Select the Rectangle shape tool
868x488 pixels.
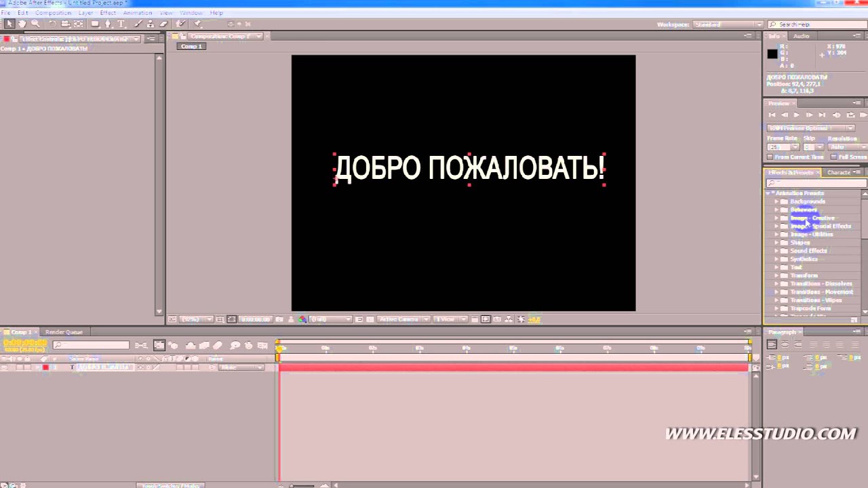[96, 24]
